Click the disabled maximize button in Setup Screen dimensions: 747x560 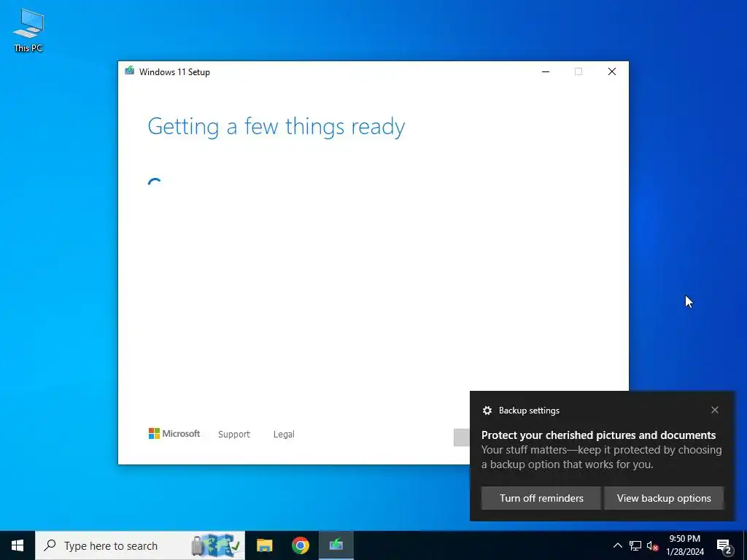[x=578, y=71]
